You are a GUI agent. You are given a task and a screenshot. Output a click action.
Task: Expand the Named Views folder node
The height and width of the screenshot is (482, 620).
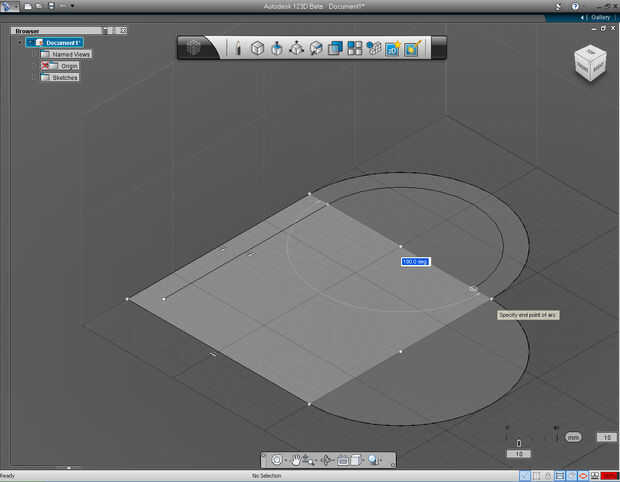click(x=33, y=54)
